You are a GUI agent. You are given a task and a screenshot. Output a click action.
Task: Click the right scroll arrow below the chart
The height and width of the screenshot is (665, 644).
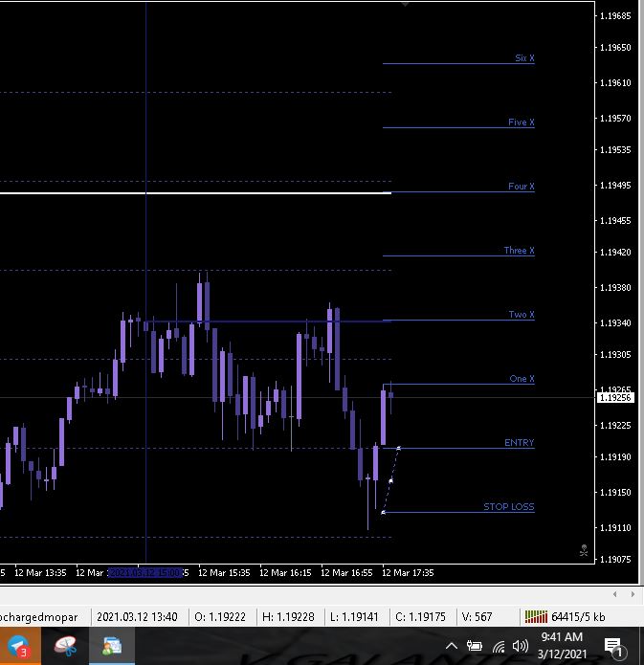pos(633,594)
